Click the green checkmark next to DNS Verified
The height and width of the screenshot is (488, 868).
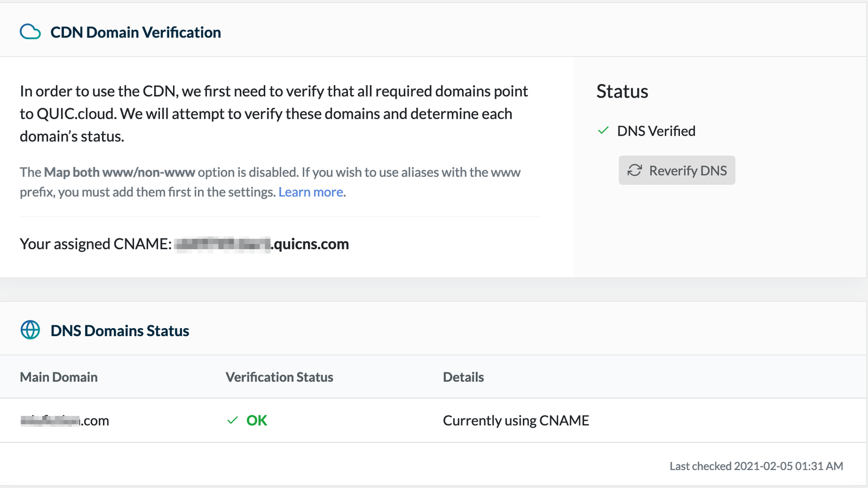(x=603, y=131)
